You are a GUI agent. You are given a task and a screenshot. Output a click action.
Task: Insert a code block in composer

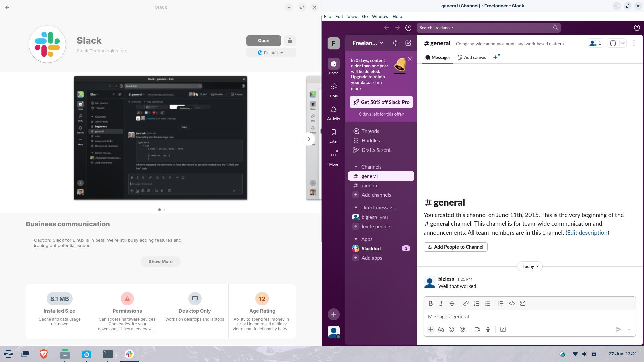click(x=523, y=303)
